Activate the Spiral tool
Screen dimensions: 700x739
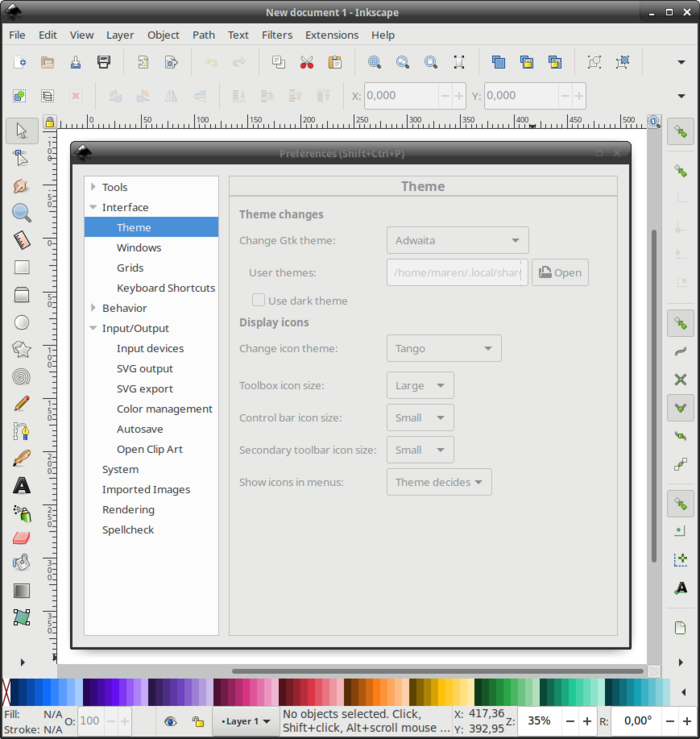pyautogui.click(x=21, y=377)
